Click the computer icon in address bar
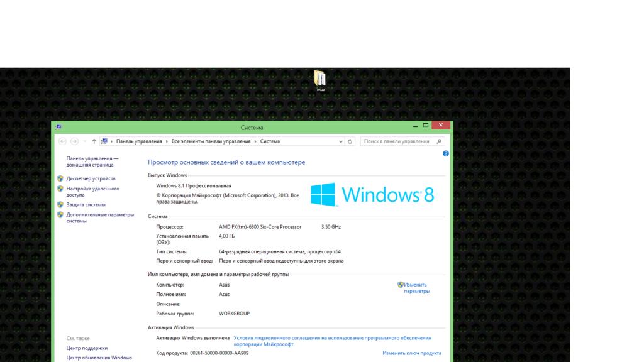Image resolution: width=644 pixels, height=362 pixels. point(104,141)
